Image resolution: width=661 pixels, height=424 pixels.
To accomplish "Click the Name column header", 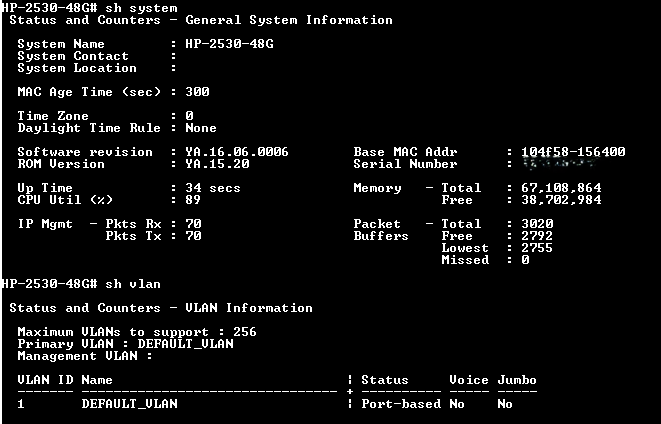I will [97, 380].
